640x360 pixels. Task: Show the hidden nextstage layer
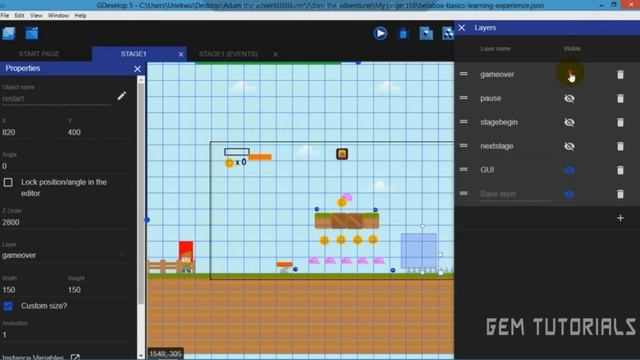569,146
